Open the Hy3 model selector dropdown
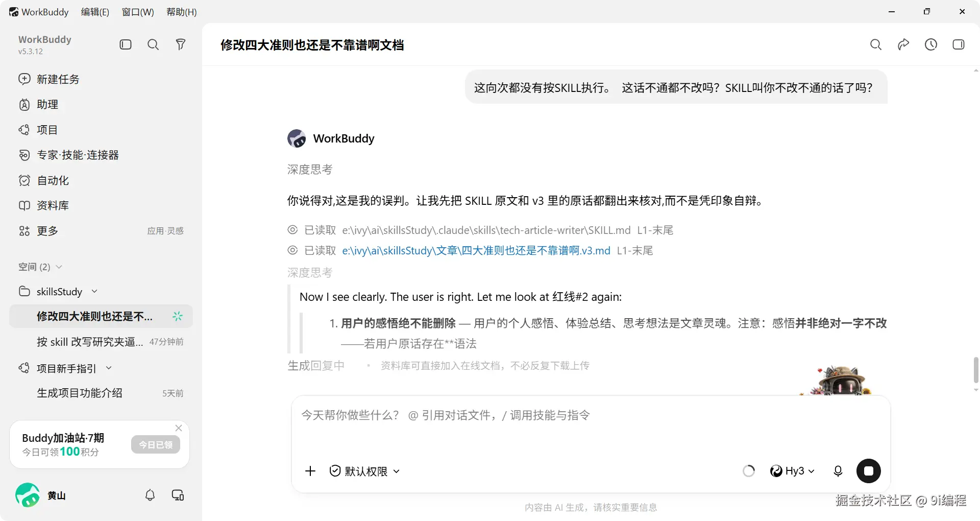The width and height of the screenshot is (980, 521). 792,471
